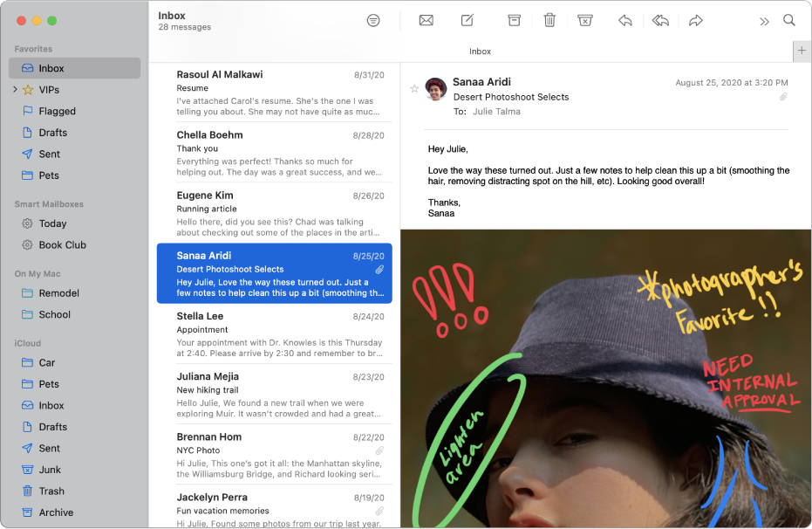Open the Junk mailbox
Image resolution: width=812 pixels, height=529 pixels.
tap(75, 470)
